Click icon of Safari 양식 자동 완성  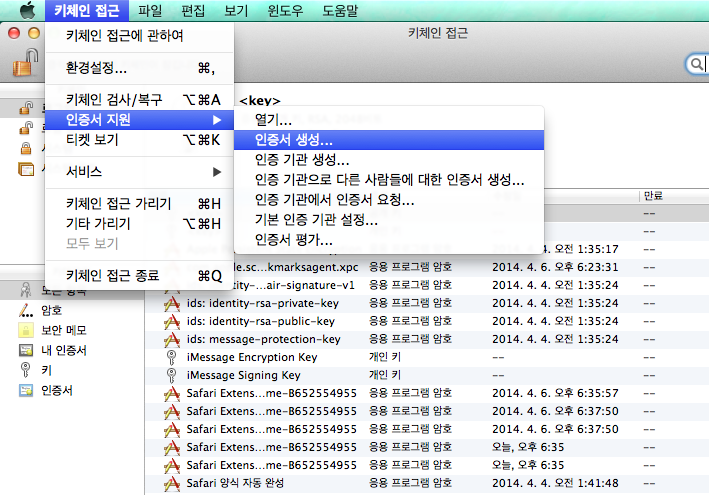(172, 484)
